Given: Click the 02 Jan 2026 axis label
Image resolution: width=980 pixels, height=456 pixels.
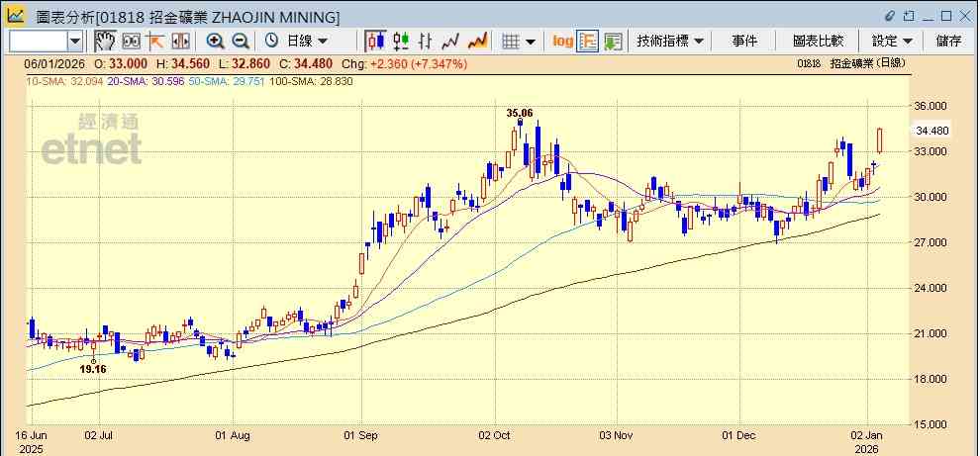Looking at the screenshot, I should pyautogui.click(x=866, y=441).
